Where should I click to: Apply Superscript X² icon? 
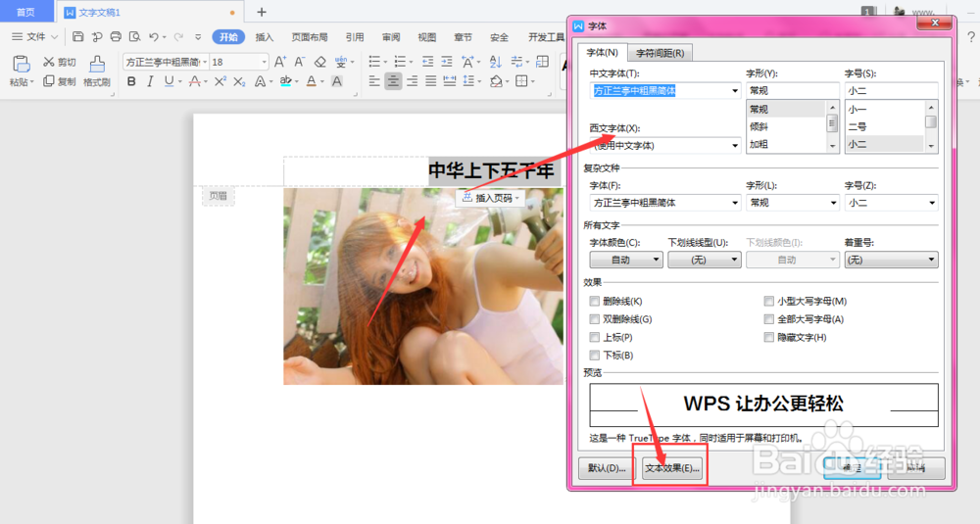220,81
